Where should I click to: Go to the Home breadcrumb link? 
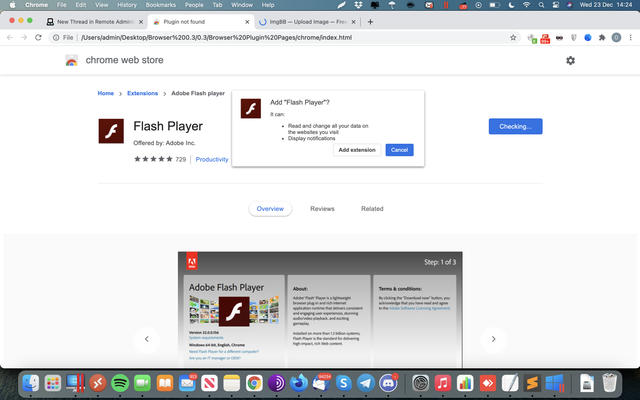click(x=106, y=93)
